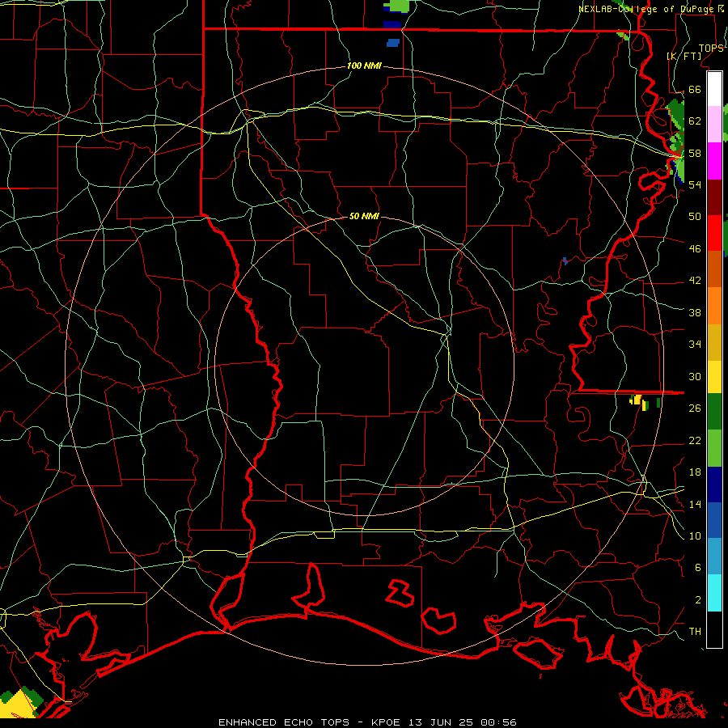Click the navy blue legend swatch
Viewport: 728px width, 728px height.
[x=714, y=485]
